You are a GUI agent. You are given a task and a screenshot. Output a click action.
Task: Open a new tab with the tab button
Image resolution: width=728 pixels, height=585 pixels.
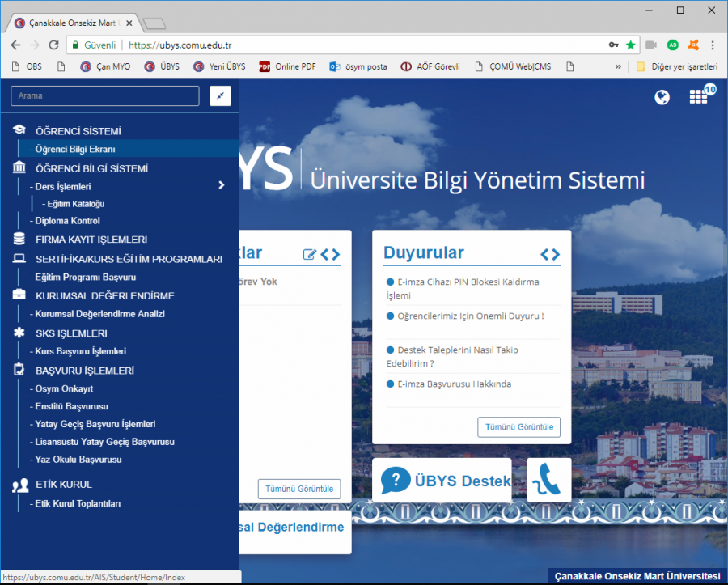pos(154,23)
